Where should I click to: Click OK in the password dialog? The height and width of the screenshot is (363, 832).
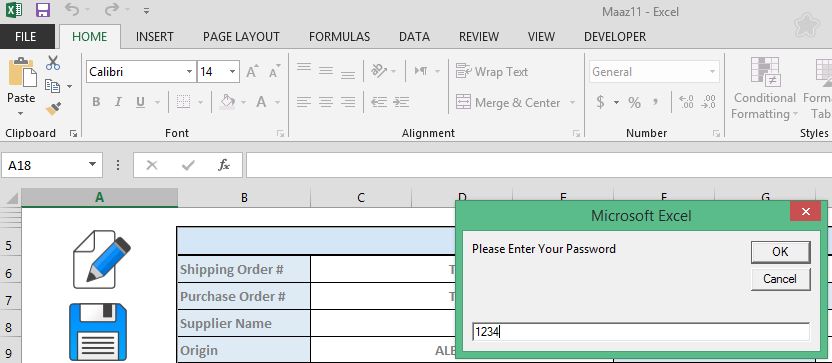pyautogui.click(x=781, y=252)
